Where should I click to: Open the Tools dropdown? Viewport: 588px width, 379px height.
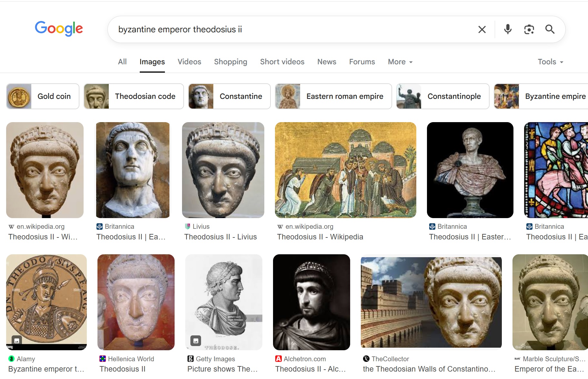pyautogui.click(x=551, y=62)
